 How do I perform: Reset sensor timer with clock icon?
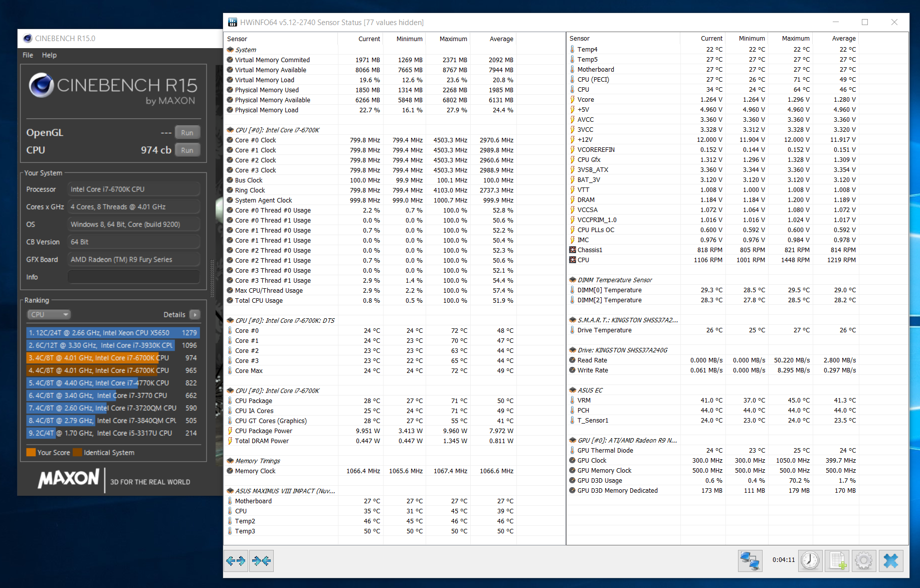(x=810, y=560)
